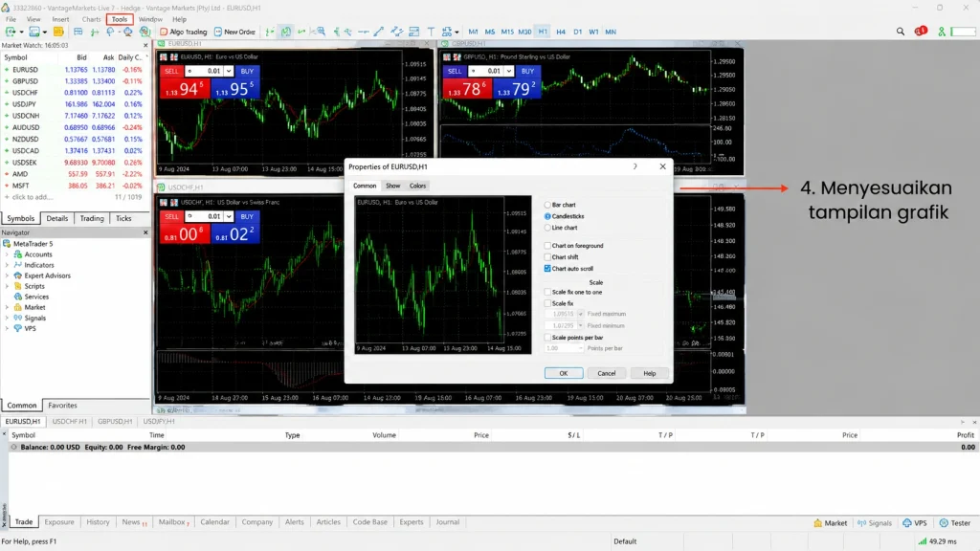
Task: Open Signals in the toolbox bottom right
Action: click(875, 523)
